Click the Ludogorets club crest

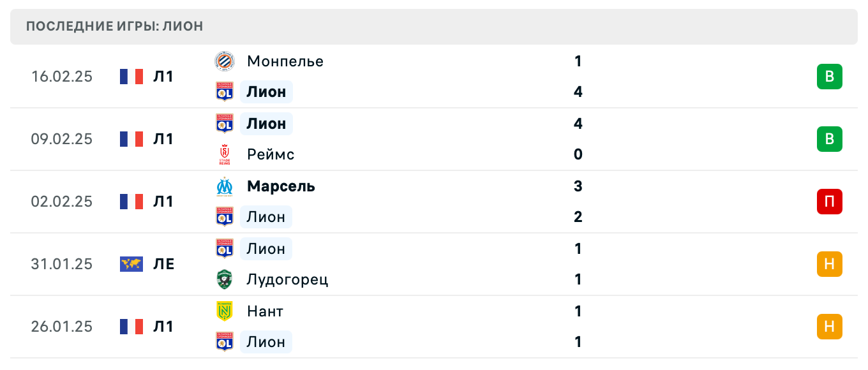point(224,279)
